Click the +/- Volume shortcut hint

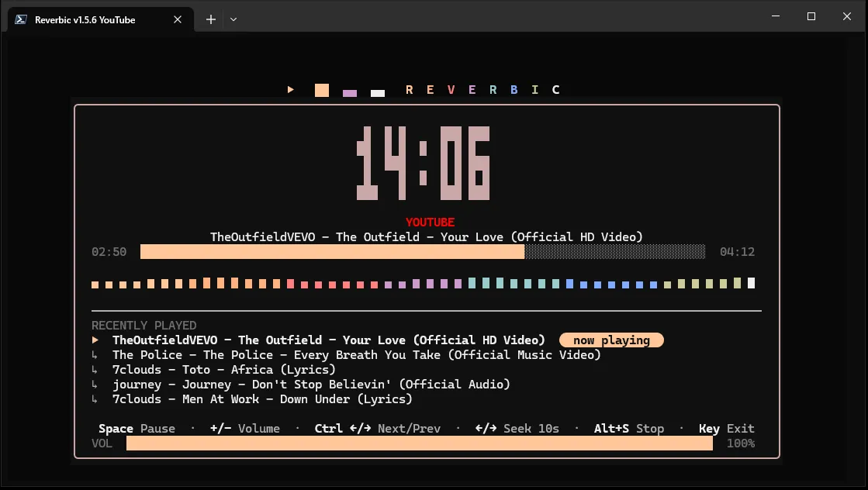point(244,429)
